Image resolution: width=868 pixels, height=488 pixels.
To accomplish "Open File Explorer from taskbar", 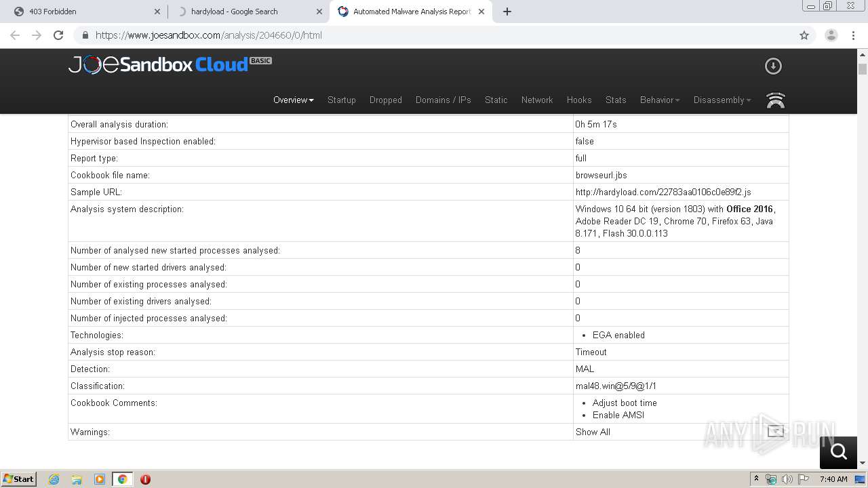I will pos(77,479).
